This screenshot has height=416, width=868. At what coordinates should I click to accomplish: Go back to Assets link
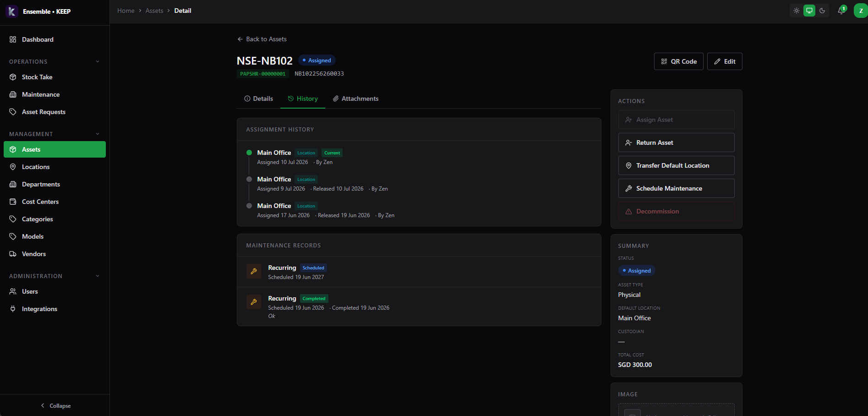262,39
